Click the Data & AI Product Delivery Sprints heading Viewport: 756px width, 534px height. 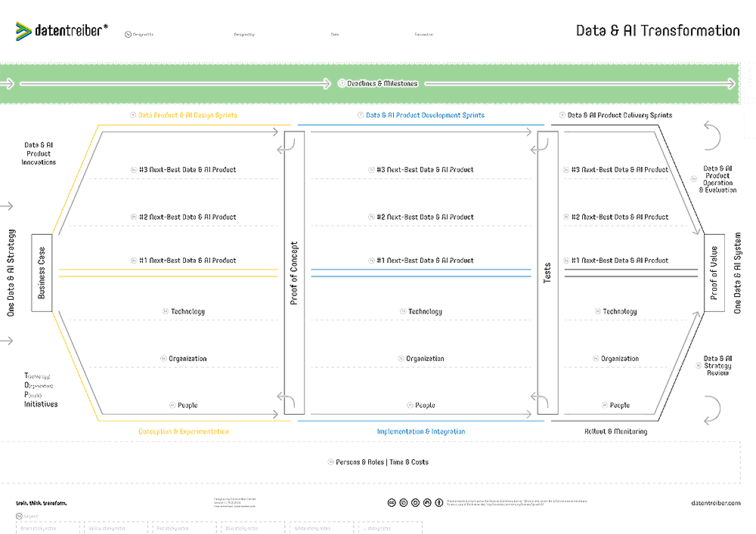pyautogui.click(x=620, y=115)
